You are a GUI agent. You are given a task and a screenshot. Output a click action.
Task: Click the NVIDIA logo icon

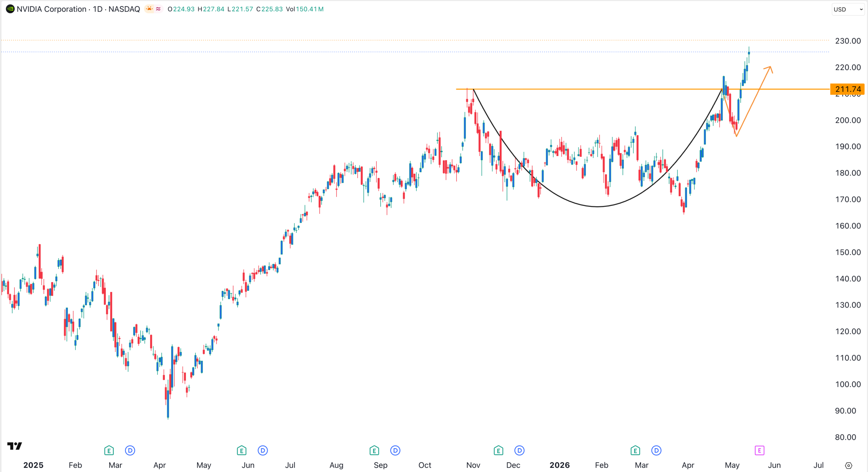10,9
